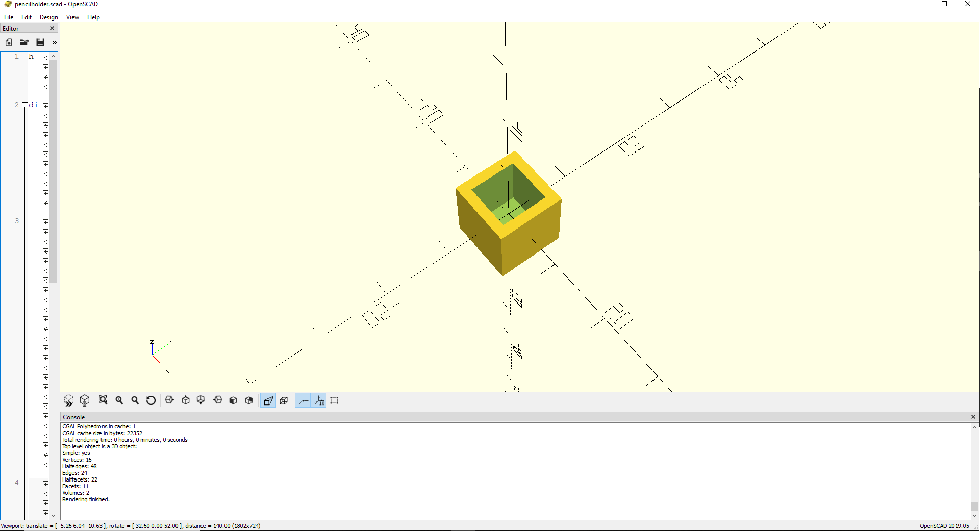This screenshot has height=531, width=980.
Task: Toggle the Show Scale Markers button
Action: tap(319, 400)
